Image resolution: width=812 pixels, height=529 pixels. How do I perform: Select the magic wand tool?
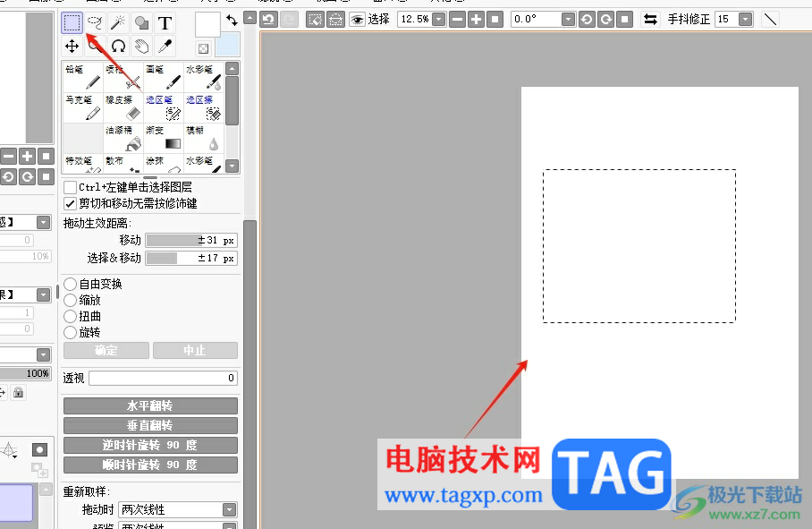click(118, 22)
